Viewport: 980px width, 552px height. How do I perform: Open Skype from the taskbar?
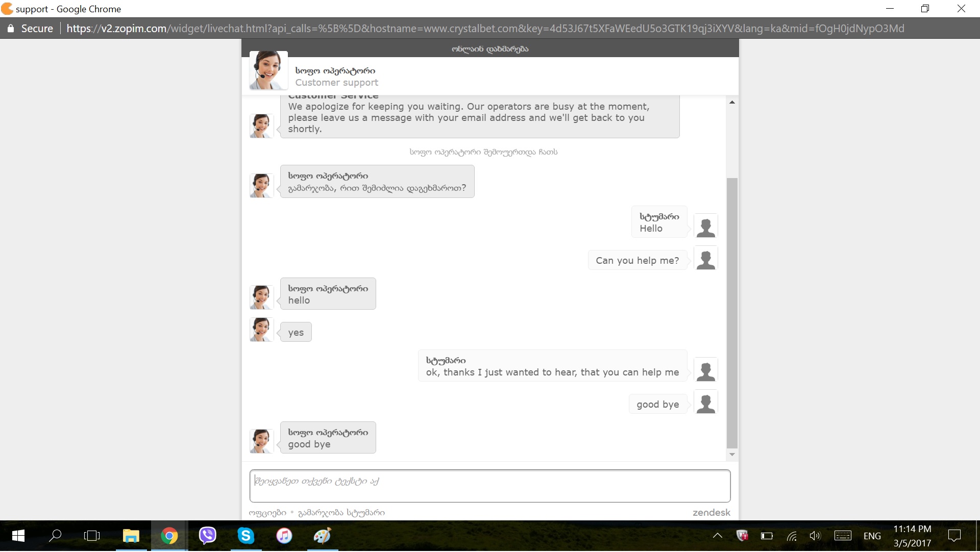(x=246, y=536)
